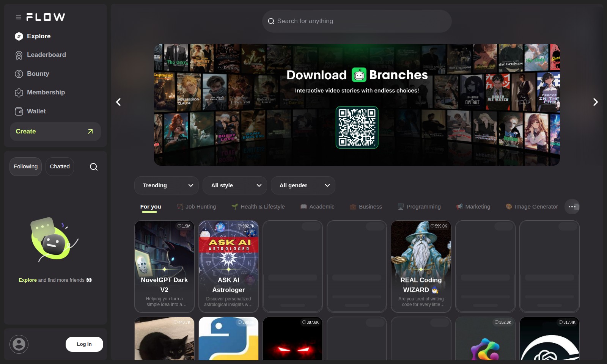
Task: Open the Academic tab
Action: tap(318, 207)
